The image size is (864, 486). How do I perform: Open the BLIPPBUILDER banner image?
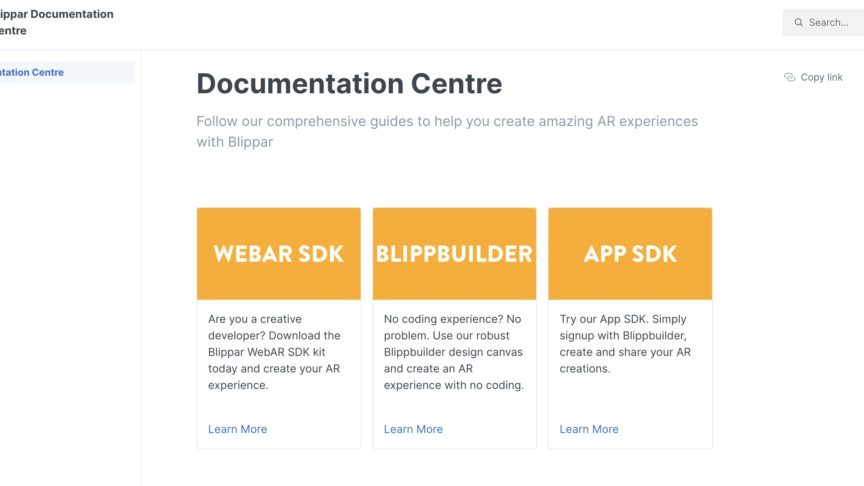pyautogui.click(x=455, y=254)
